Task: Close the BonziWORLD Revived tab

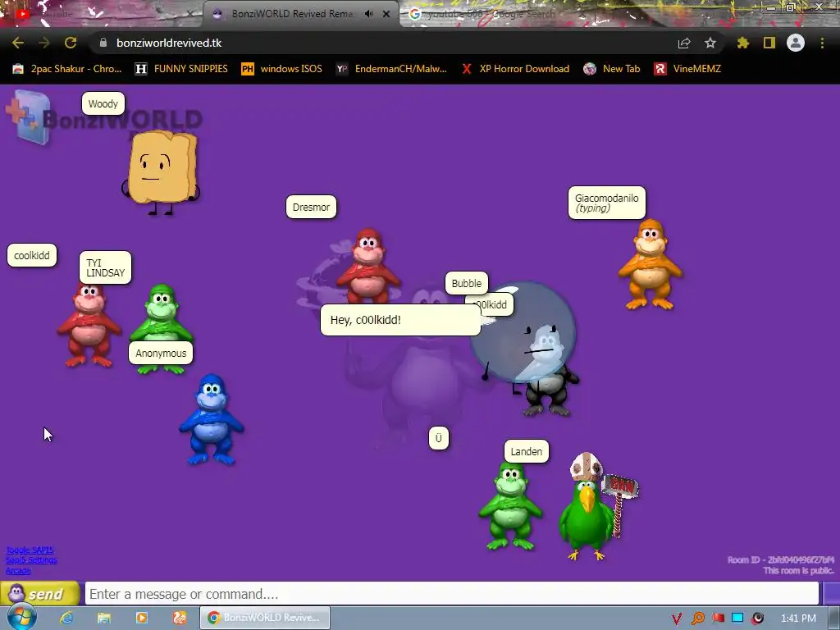Action: click(386, 14)
